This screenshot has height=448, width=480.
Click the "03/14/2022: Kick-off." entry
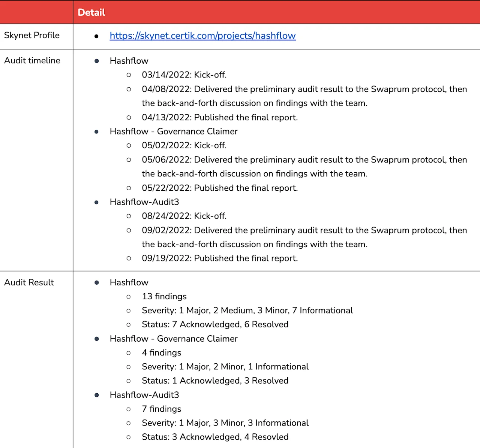(184, 75)
